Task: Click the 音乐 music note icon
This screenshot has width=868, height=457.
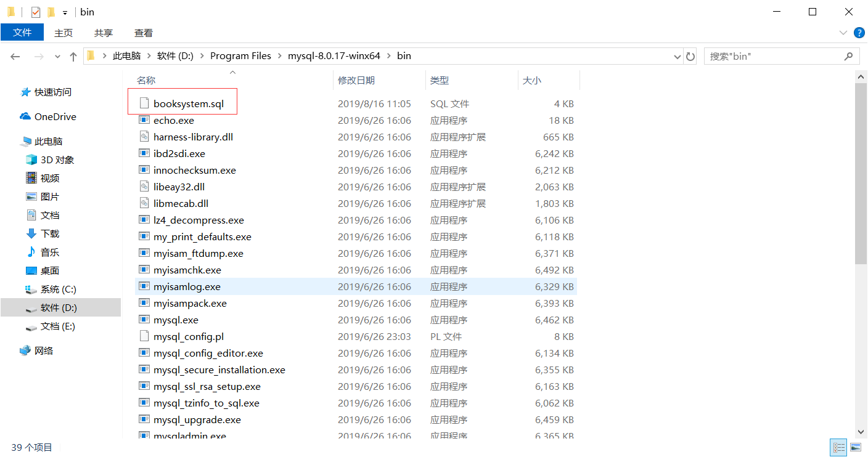Action: pyautogui.click(x=31, y=252)
